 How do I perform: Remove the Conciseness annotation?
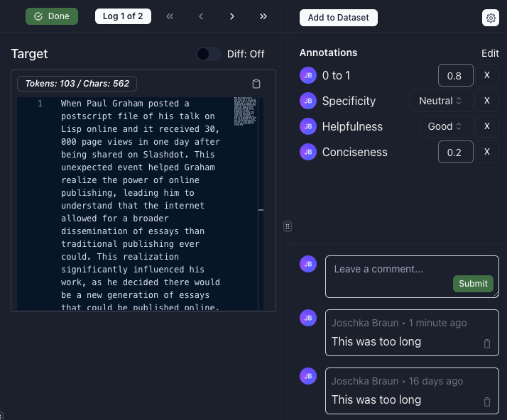pyautogui.click(x=486, y=152)
